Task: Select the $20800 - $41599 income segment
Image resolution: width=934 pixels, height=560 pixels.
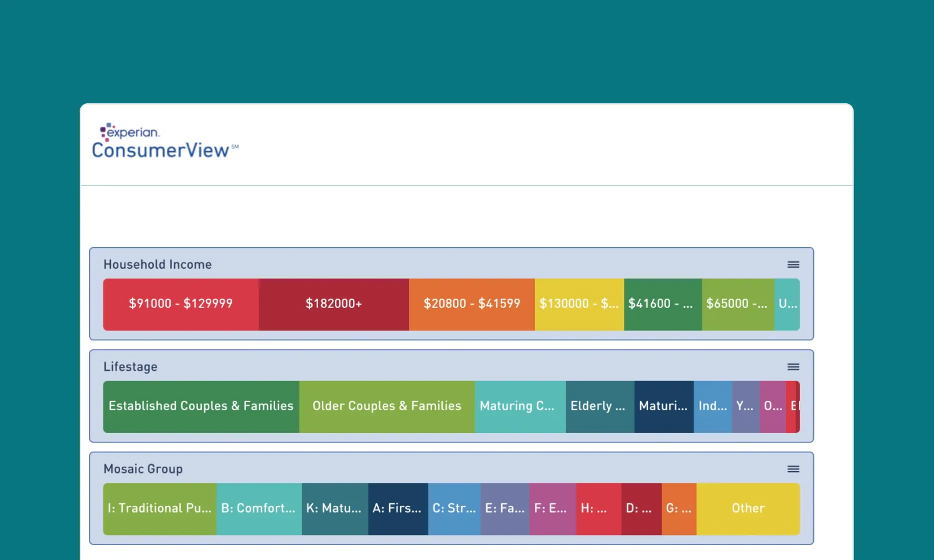Action: pos(472,304)
